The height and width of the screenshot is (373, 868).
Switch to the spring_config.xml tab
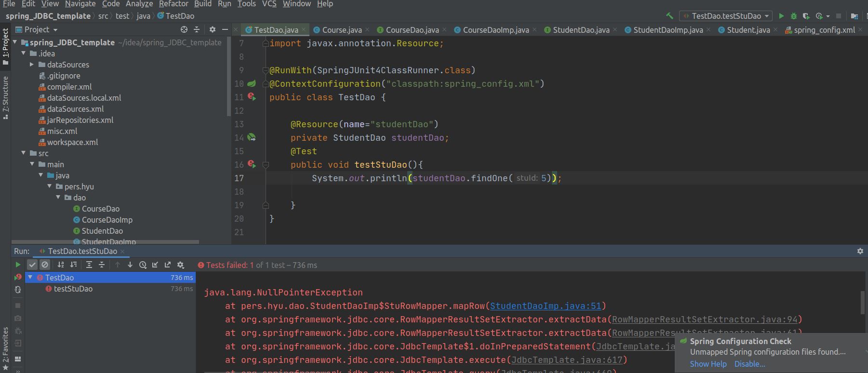tap(824, 30)
